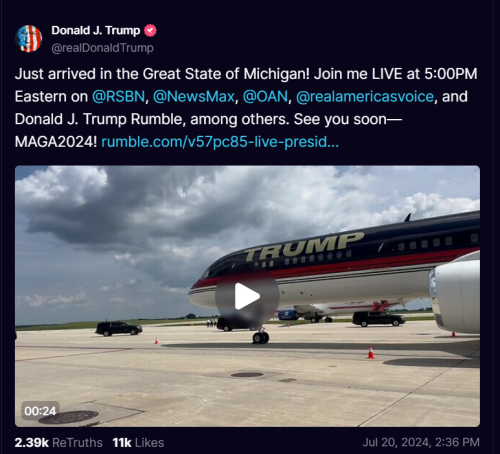View the 2.39k ReTruths count
Image resolution: width=500 pixels, height=454 pixels.
[x=59, y=443]
